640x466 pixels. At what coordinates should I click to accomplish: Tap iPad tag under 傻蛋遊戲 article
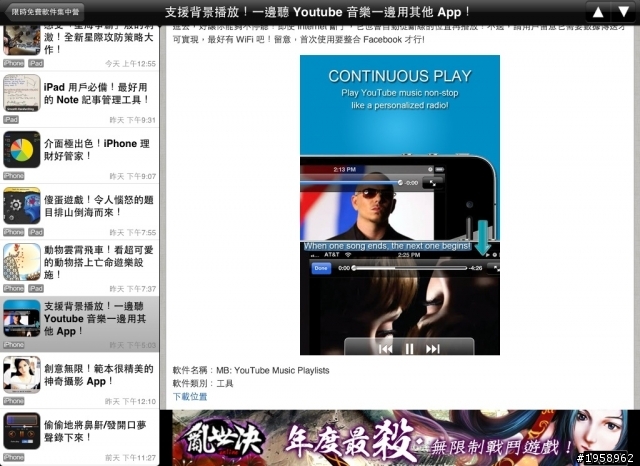(x=36, y=232)
